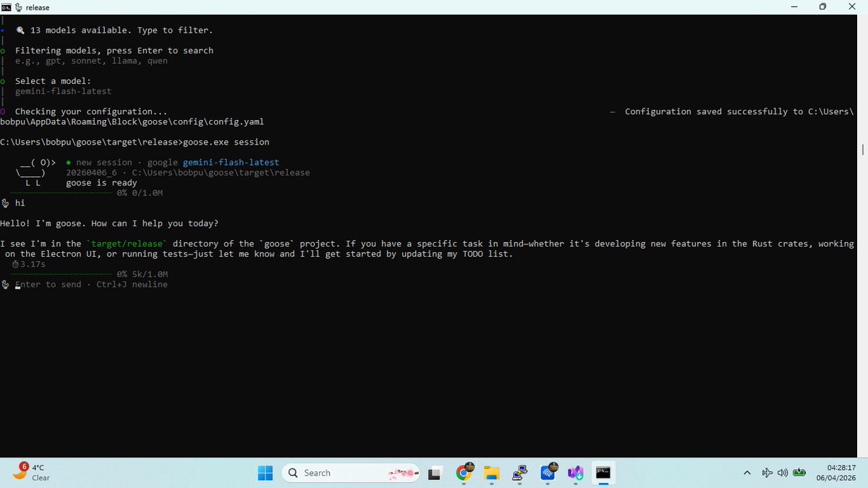Click the 'Configuration saved successfully' message
868x488 pixels.
[739, 111]
